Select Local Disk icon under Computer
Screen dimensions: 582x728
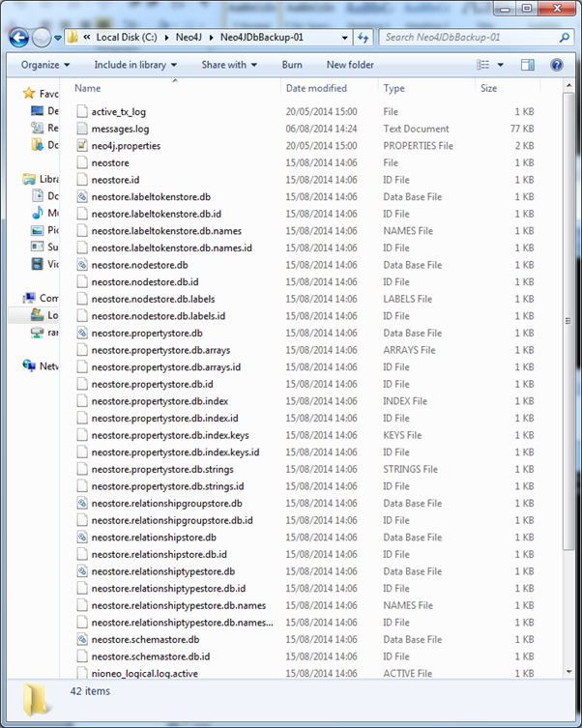click(37, 315)
